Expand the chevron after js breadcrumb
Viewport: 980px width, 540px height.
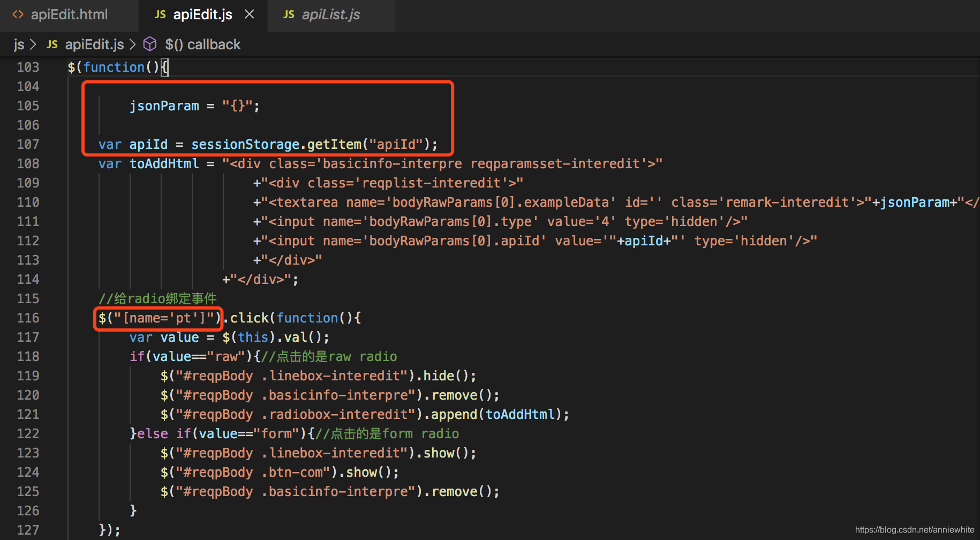(x=33, y=44)
